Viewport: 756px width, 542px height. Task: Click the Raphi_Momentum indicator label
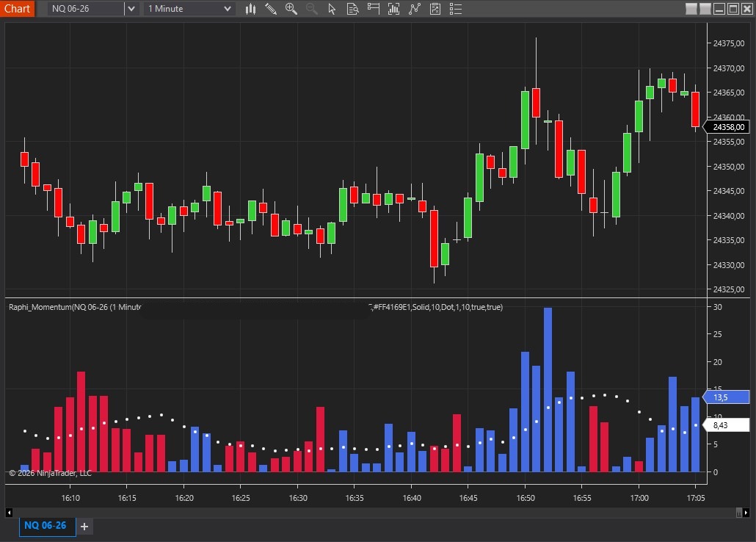(73, 307)
